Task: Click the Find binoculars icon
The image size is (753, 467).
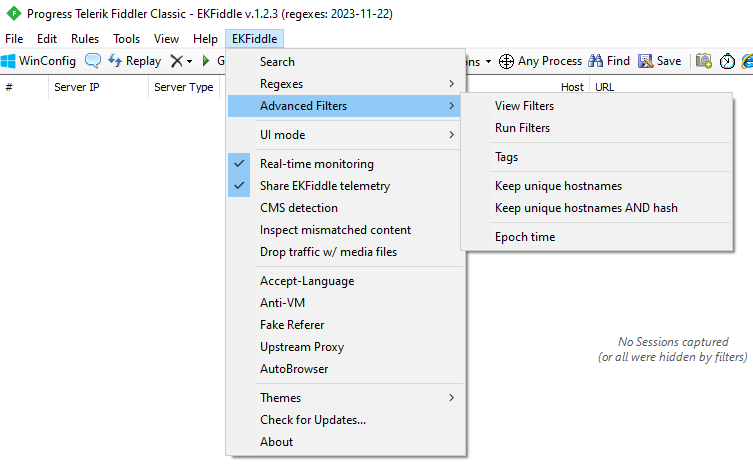Action: [595, 61]
